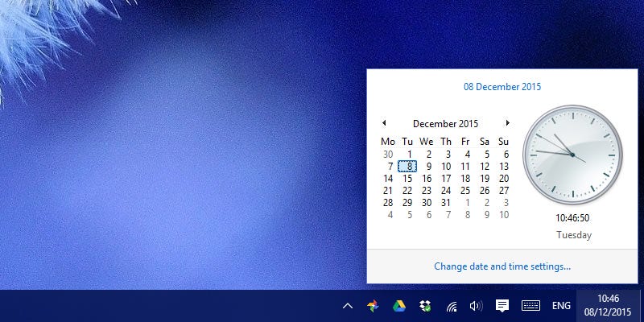Open Dropbox tray icon

pyautogui.click(x=425, y=306)
